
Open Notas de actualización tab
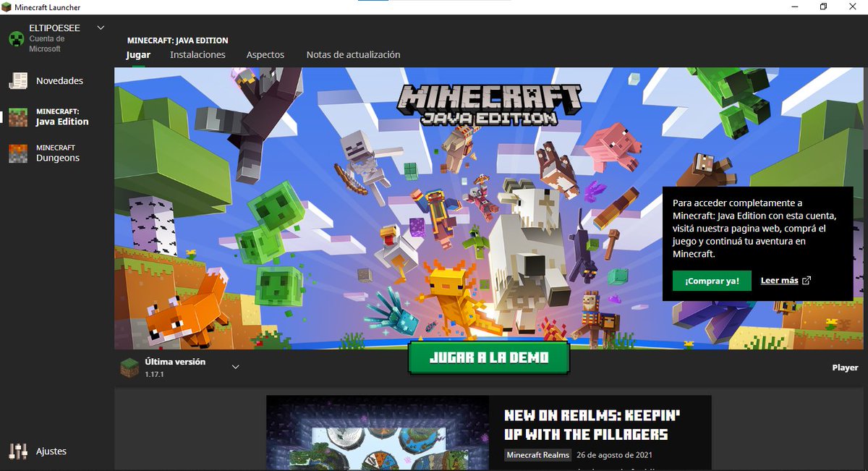[x=353, y=54]
